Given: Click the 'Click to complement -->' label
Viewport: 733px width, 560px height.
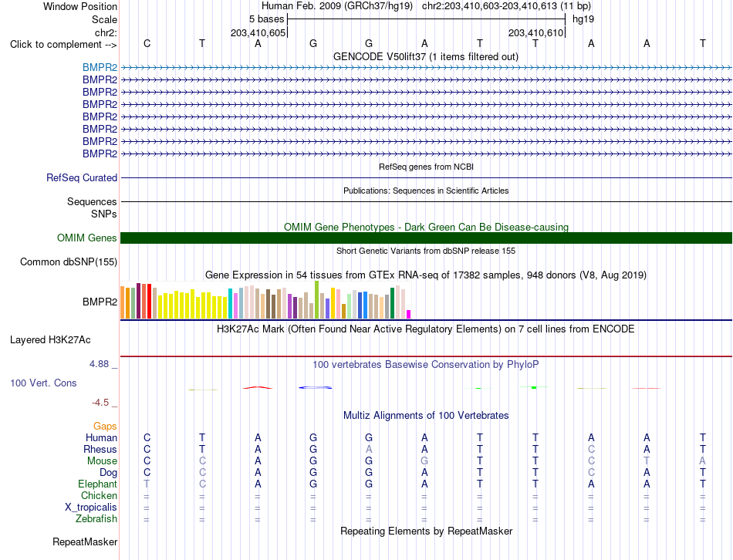Looking at the screenshot, I should click(63, 45).
